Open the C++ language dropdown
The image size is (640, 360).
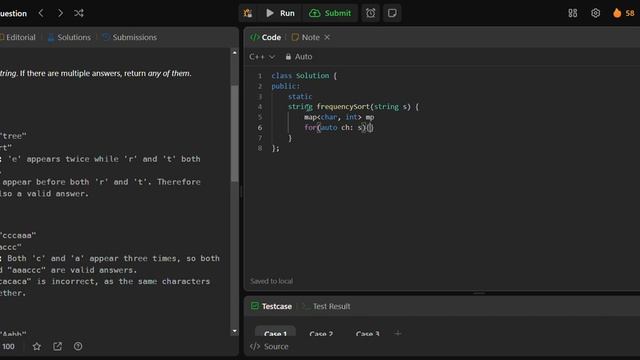(262, 57)
